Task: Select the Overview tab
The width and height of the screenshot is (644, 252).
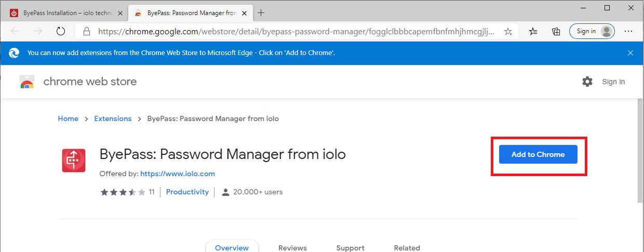Action: pos(232,248)
